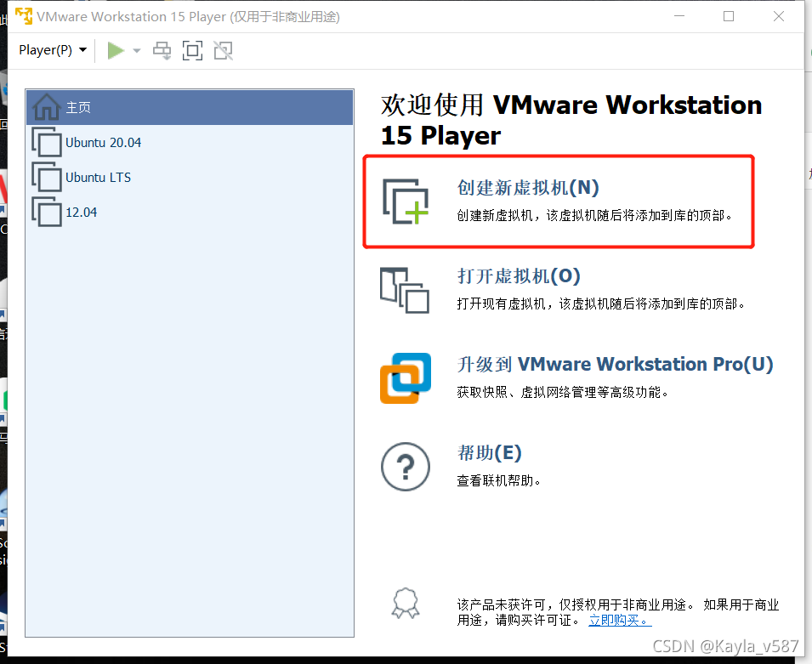812x664 pixels.
Task: Click the Workstation Pro upgrade logo icon
Action: coord(406,378)
